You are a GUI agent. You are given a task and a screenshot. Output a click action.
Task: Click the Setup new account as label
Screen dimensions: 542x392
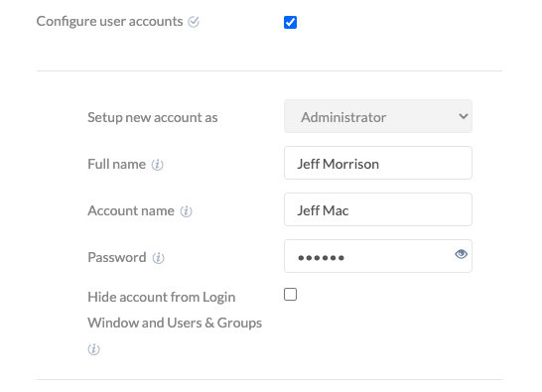pyautogui.click(x=153, y=117)
